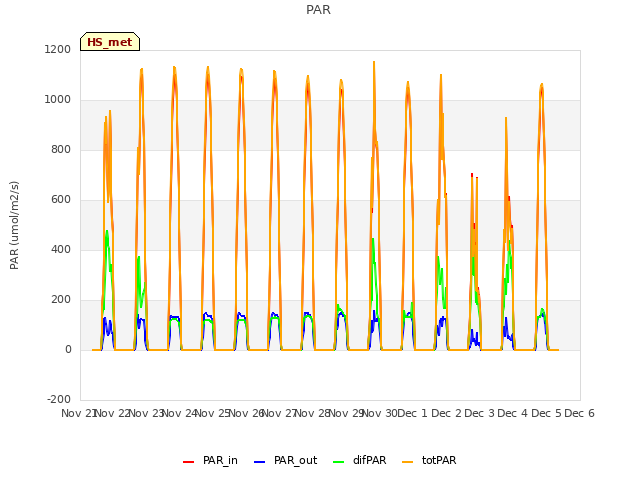Click the green difPAR legend swatch
This screenshot has height=480, width=640.
point(338,462)
